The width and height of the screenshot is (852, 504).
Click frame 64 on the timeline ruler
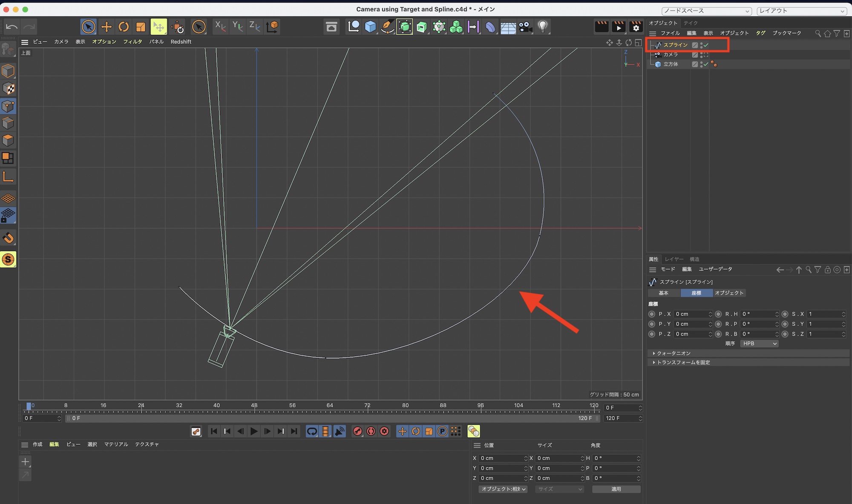pos(330,409)
